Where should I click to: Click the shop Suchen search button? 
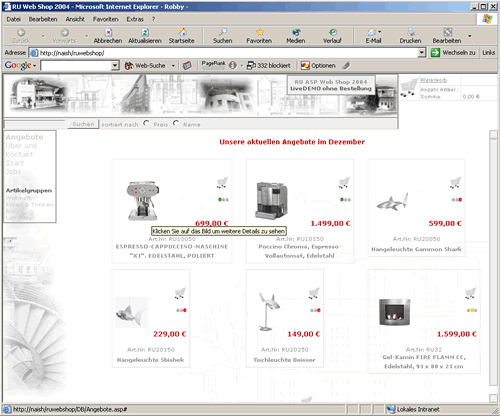click(83, 124)
